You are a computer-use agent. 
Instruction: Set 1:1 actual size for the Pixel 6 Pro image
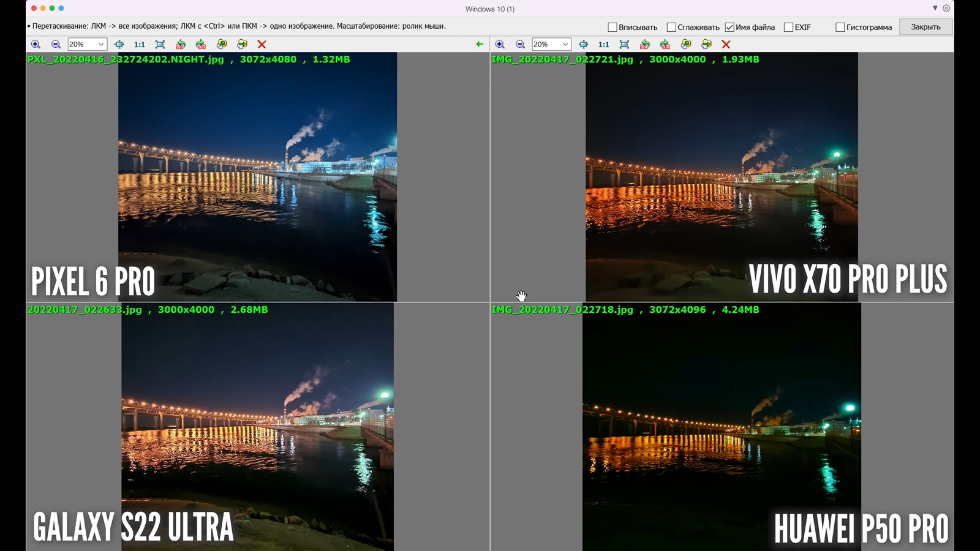click(140, 44)
